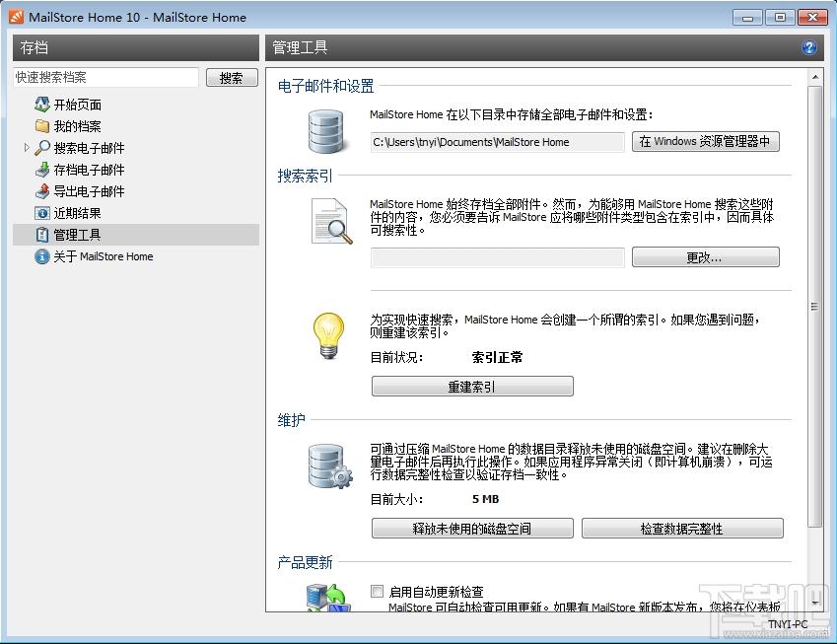
Task: Click the scrollbar up arrow
Action: (x=815, y=78)
